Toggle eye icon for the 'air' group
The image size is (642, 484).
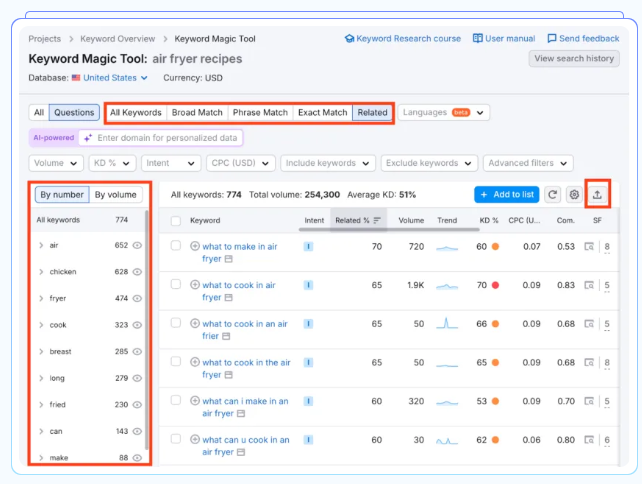click(x=138, y=245)
